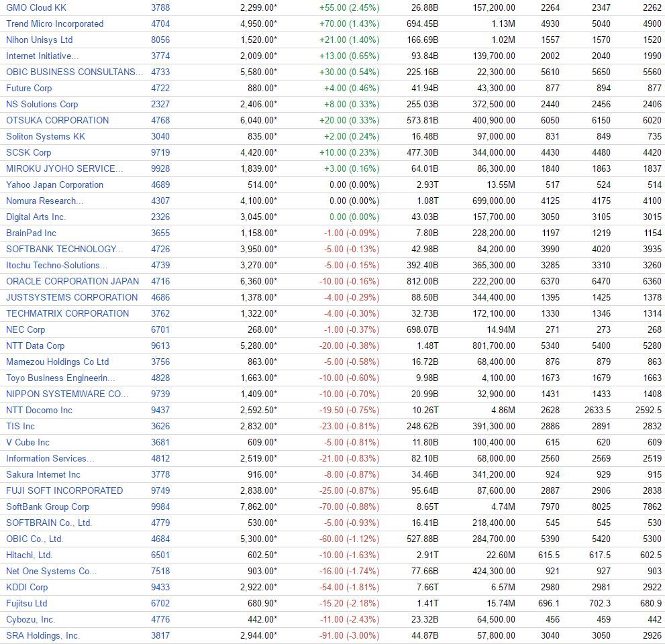
Task: Open NS Solutions Corp link
Action: (x=42, y=104)
